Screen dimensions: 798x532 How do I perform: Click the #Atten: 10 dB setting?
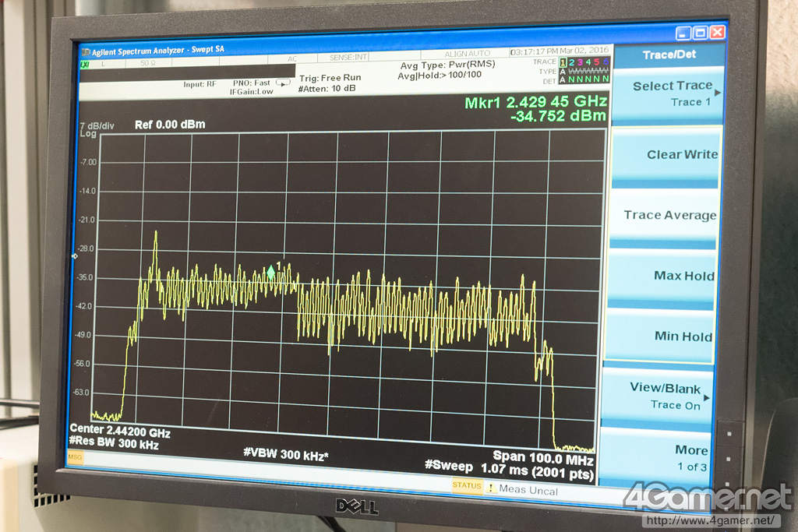(327, 89)
